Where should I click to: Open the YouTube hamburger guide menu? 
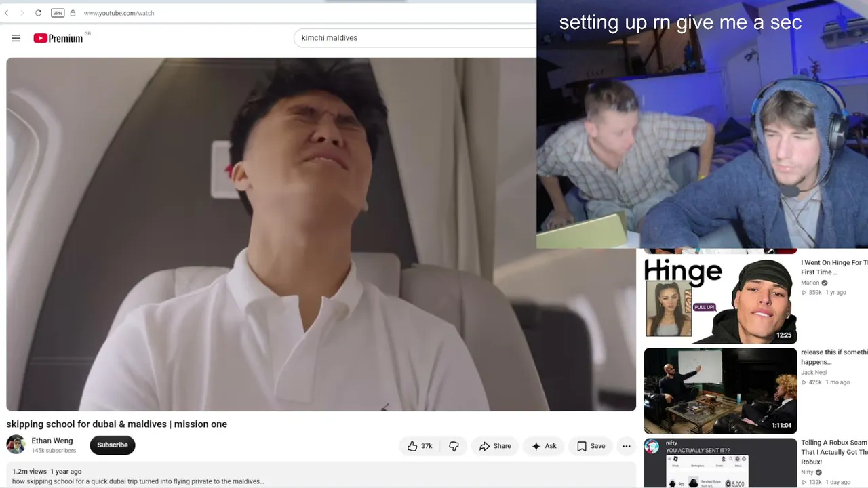pyautogui.click(x=16, y=38)
